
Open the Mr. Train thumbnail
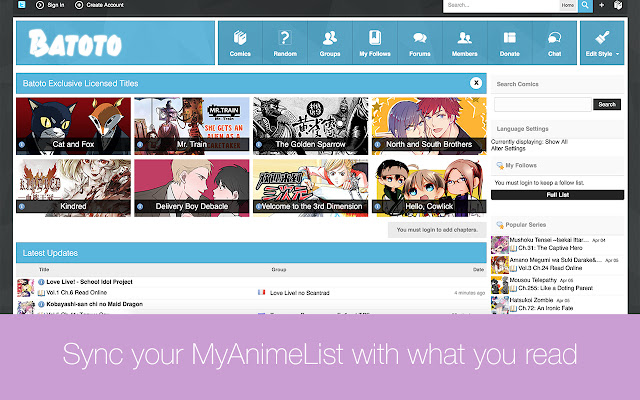pos(192,126)
